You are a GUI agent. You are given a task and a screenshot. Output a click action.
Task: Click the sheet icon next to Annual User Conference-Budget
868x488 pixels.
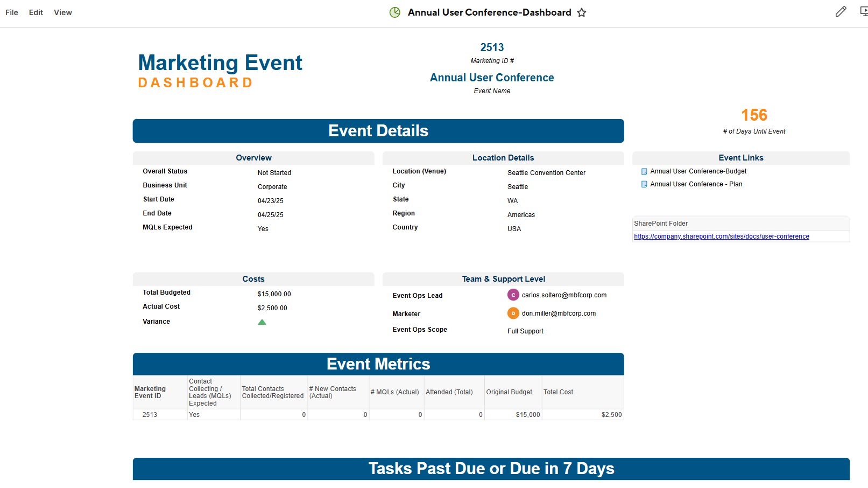click(644, 171)
